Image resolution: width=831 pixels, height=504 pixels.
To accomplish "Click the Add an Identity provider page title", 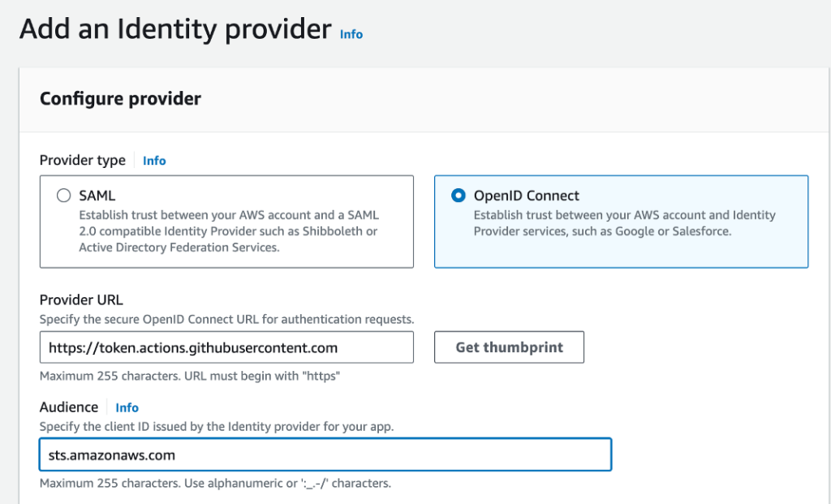I will pyautogui.click(x=174, y=29).
